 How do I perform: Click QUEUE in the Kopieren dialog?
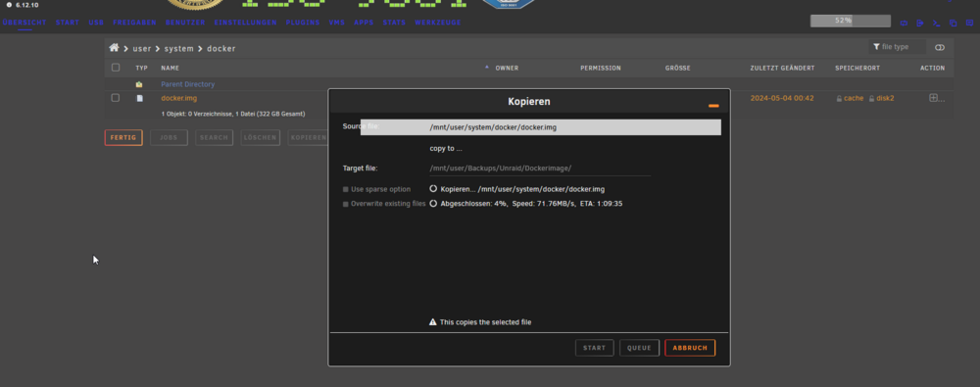[639, 348]
